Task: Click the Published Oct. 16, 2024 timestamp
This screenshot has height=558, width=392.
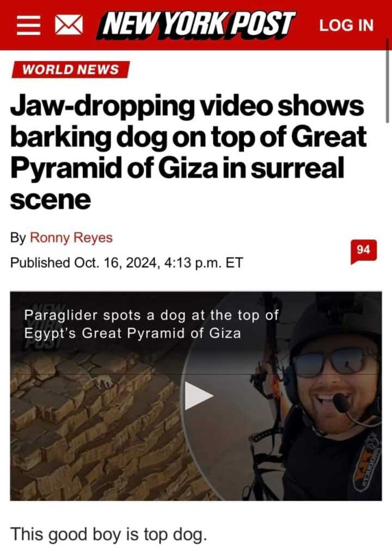Action: [x=127, y=263]
